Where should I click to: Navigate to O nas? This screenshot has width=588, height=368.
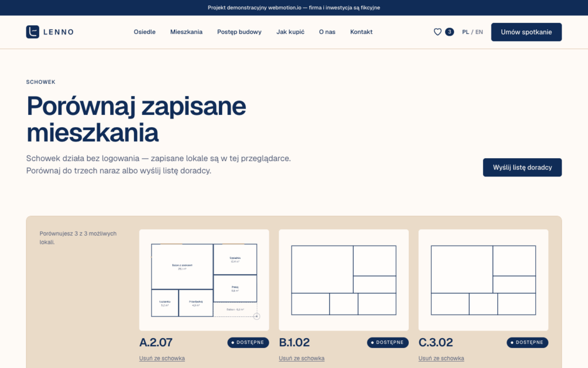pyautogui.click(x=327, y=32)
